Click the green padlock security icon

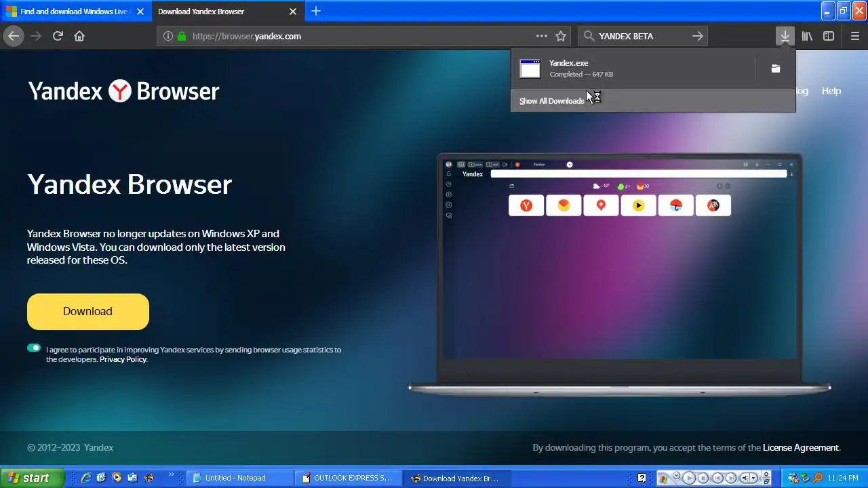(181, 36)
